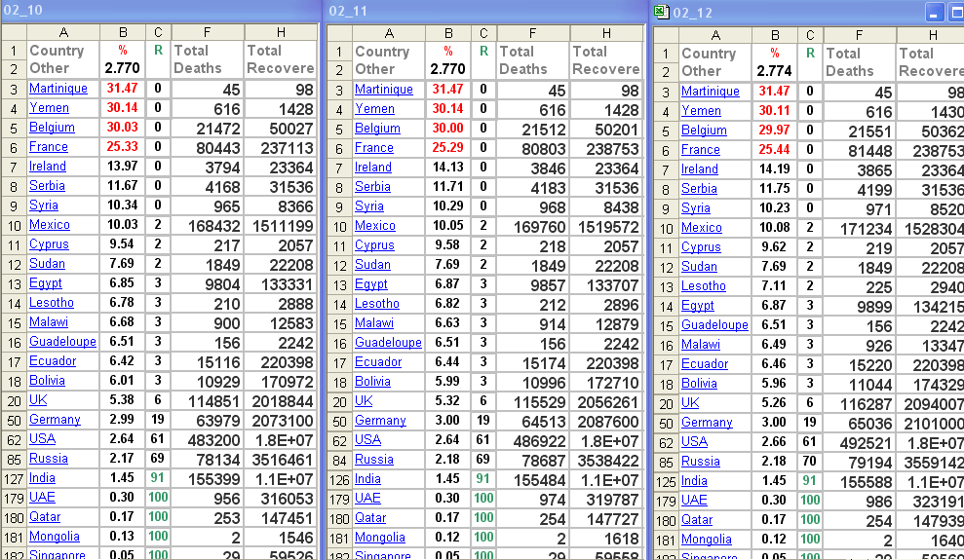Screen dimensions: 964x560
Task: Click the Lesotho hyperlink in the 02_12 sheet
Action: pyautogui.click(x=703, y=286)
